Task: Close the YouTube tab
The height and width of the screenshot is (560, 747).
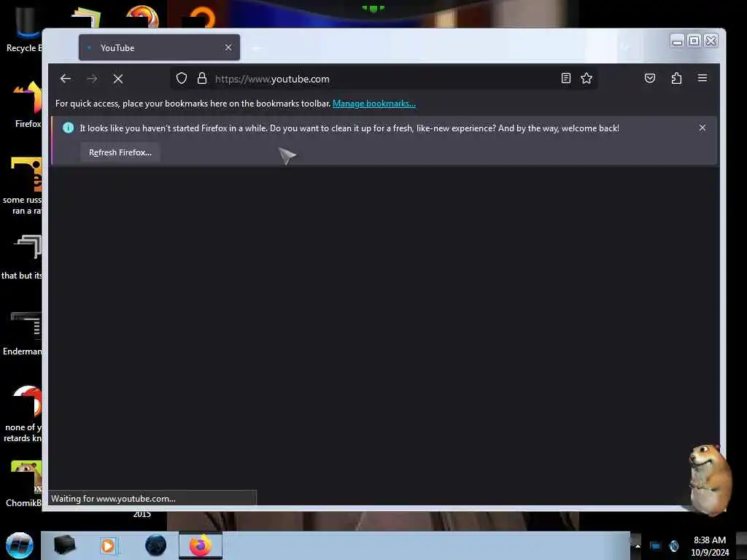Action: [x=228, y=47]
